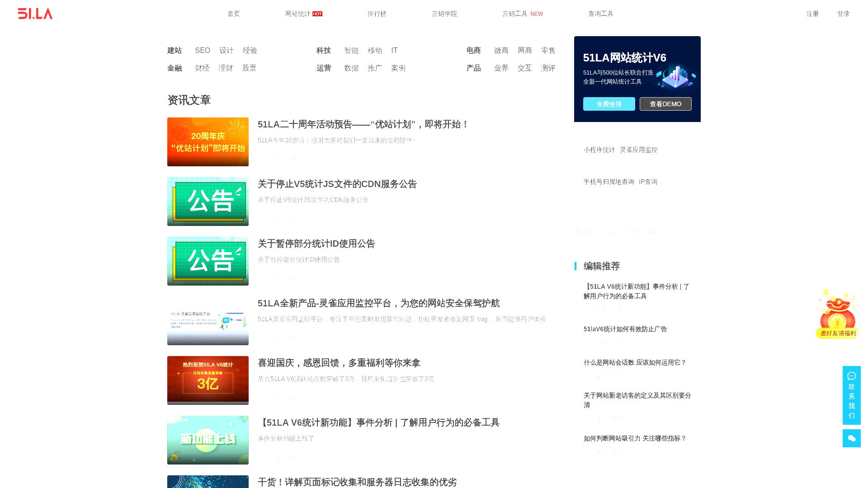Open 查询工具 navigation item
The height and width of the screenshot is (488, 868).
(x=601, y=14)
